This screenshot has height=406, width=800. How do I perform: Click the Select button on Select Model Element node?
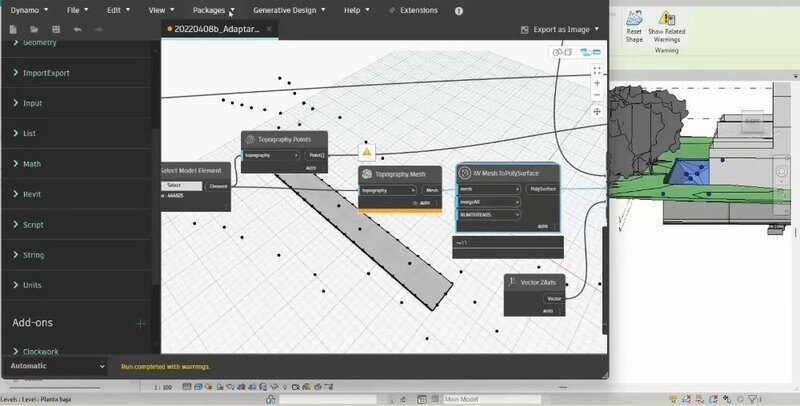(x=174, y=186)
